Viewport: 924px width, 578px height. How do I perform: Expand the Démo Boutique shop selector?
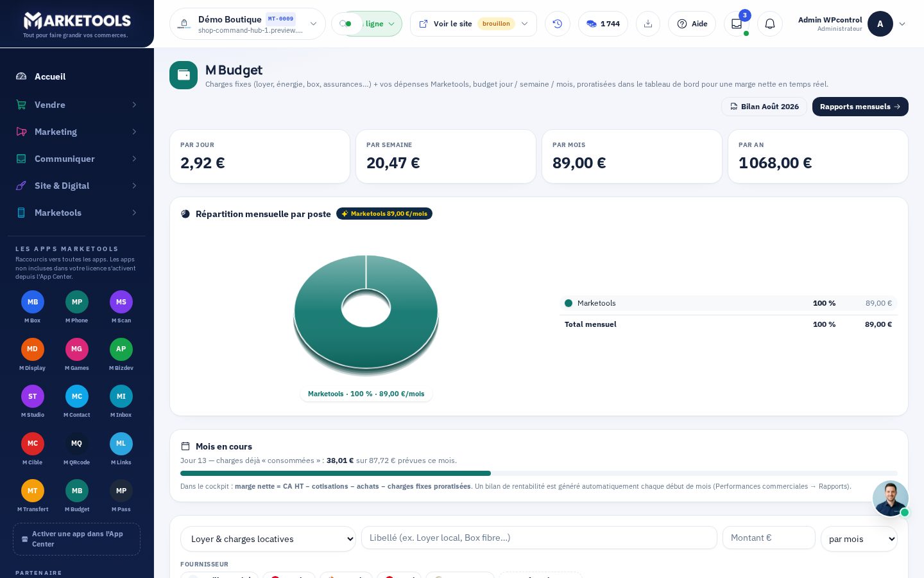pyautogui.click(x=248, y=24)
